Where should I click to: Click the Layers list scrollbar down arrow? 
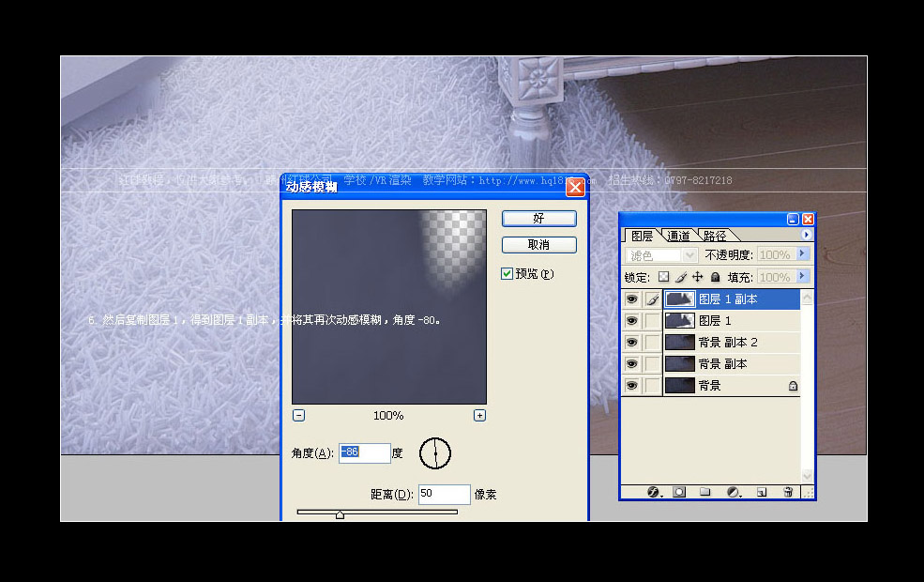(808, 475)
